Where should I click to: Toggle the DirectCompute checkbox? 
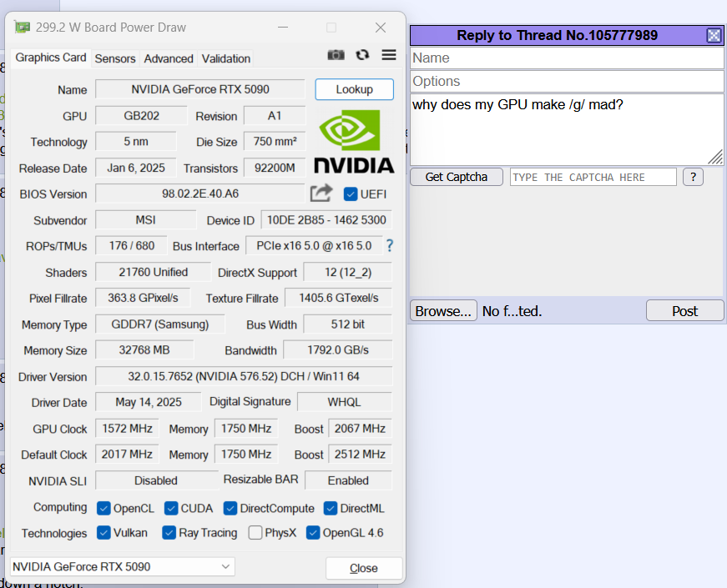230,508
